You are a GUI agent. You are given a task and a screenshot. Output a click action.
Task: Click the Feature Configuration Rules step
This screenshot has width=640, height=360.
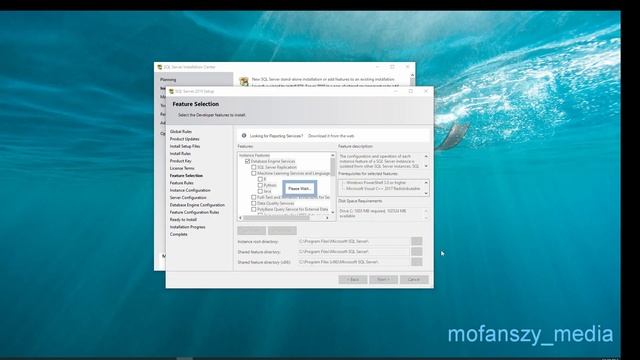click(194, 212)
